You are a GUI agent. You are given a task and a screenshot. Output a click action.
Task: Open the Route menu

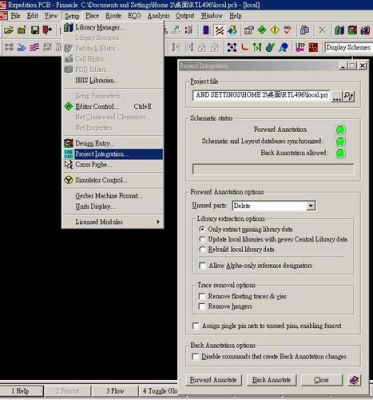click(113, 16)
